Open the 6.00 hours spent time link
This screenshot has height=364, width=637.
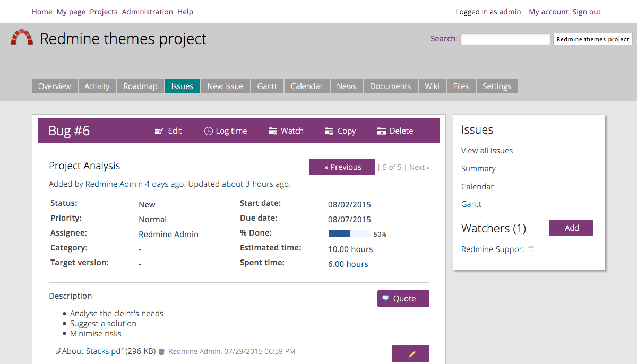(348, 264)
